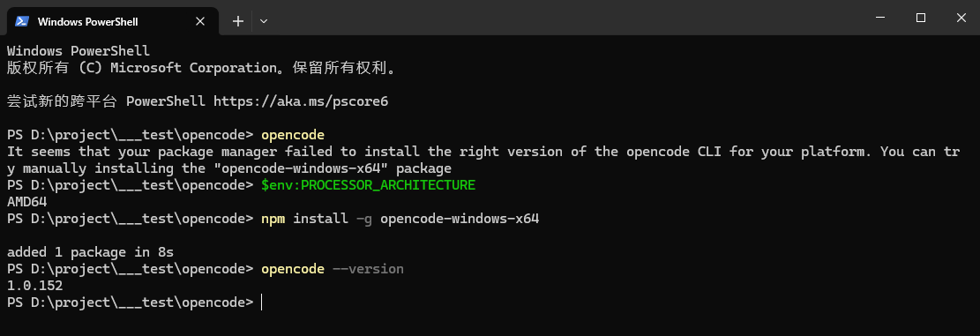Click empty title bar area beside tabs
Screen dimensions: 980x336
tap(563, 18)
